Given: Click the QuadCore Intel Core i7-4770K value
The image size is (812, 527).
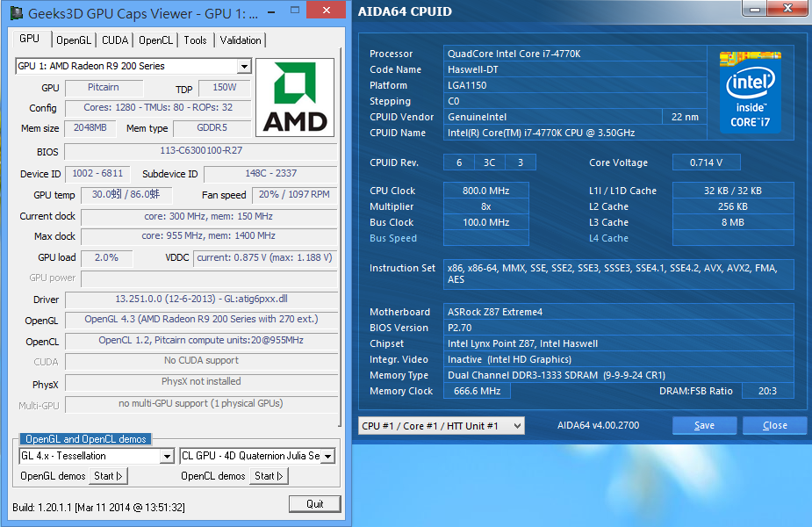Looking at the screenshot, I should pos(575,54).
